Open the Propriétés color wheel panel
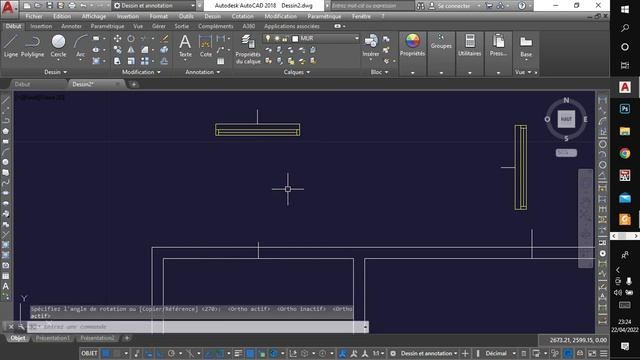 click(x=412, y=46)
